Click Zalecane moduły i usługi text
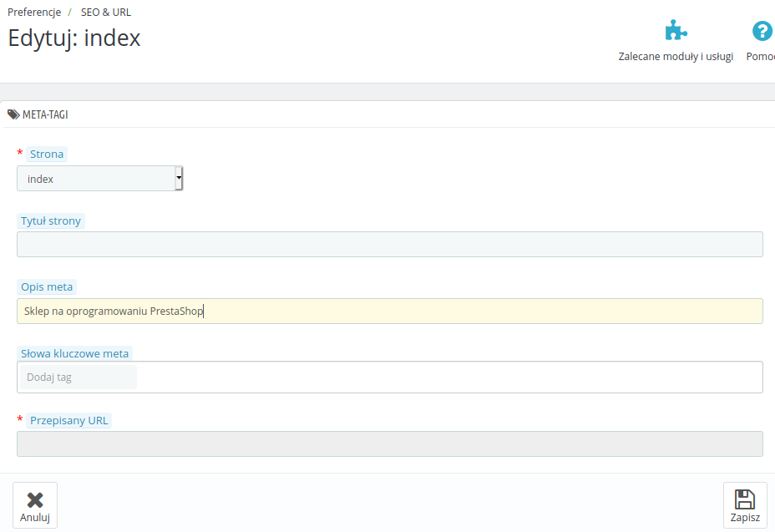Viewport: 775px width, 532px height. (x=676, y=56)
